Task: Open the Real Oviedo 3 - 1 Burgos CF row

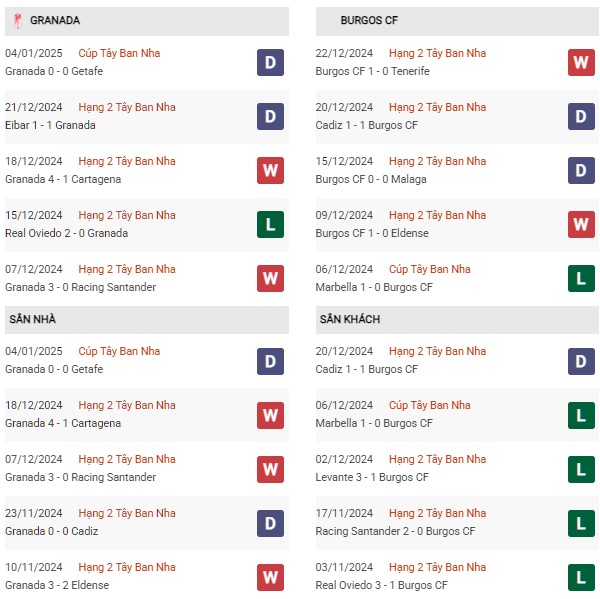Action: 457,575
